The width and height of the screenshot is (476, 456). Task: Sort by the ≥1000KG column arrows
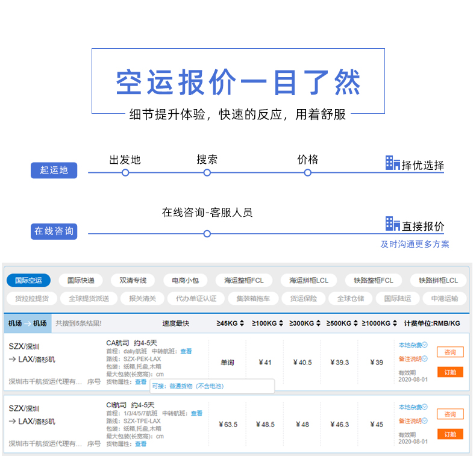[x=393, y=323]
